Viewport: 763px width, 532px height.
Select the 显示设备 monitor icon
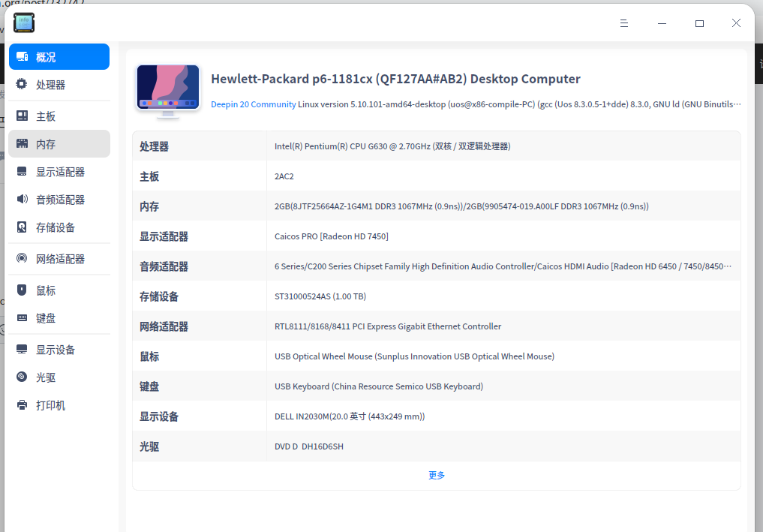[23, 349]
